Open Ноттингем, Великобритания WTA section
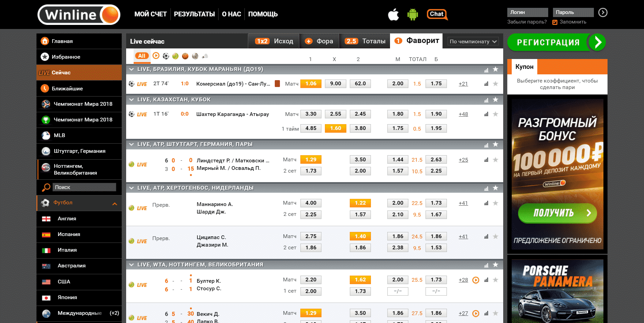 (x=79, y=170)
